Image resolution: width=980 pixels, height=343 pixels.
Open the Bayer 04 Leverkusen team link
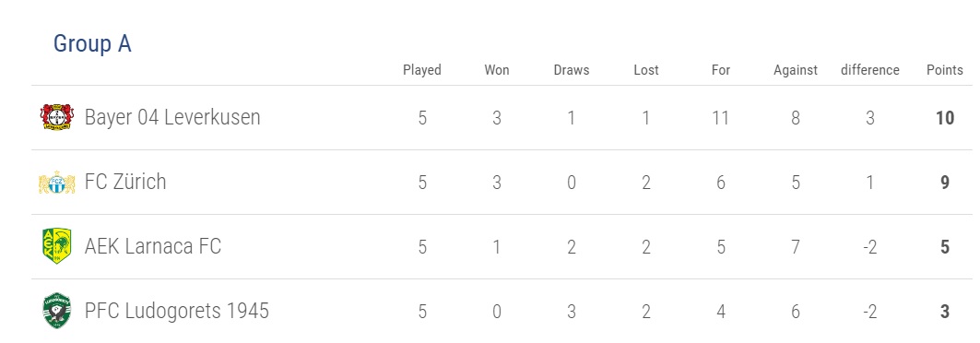pos(172,117)
